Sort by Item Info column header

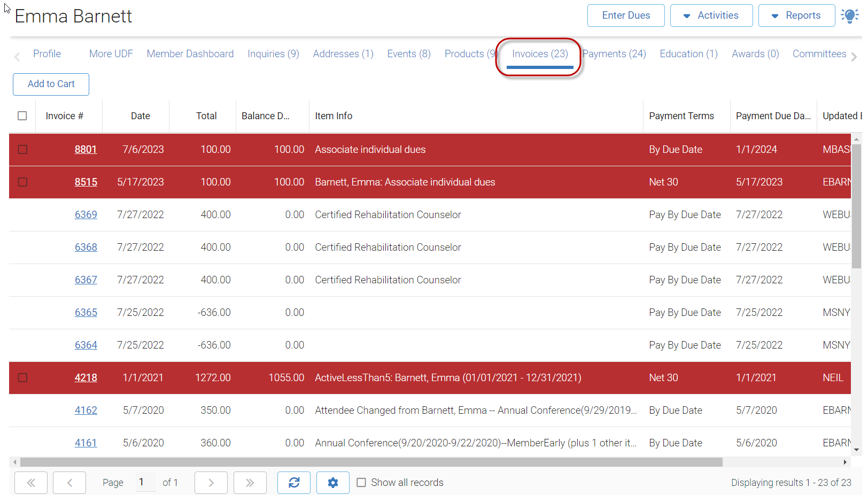click(334, 116)
